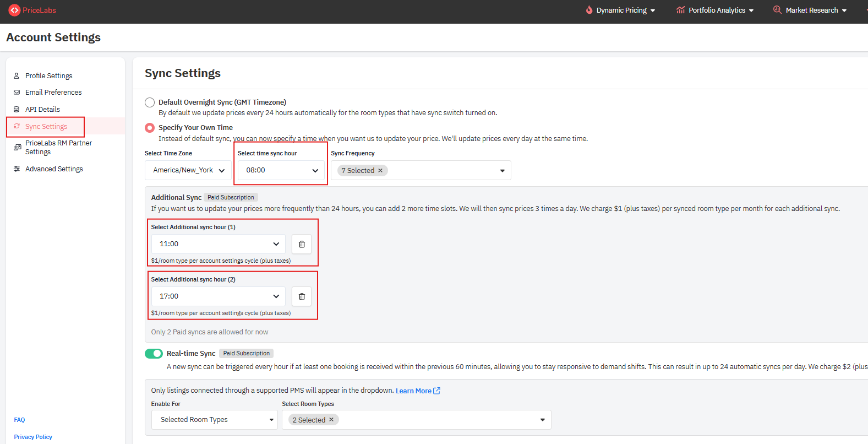Toggle off the Real-time Sync switch

(154, 354)
